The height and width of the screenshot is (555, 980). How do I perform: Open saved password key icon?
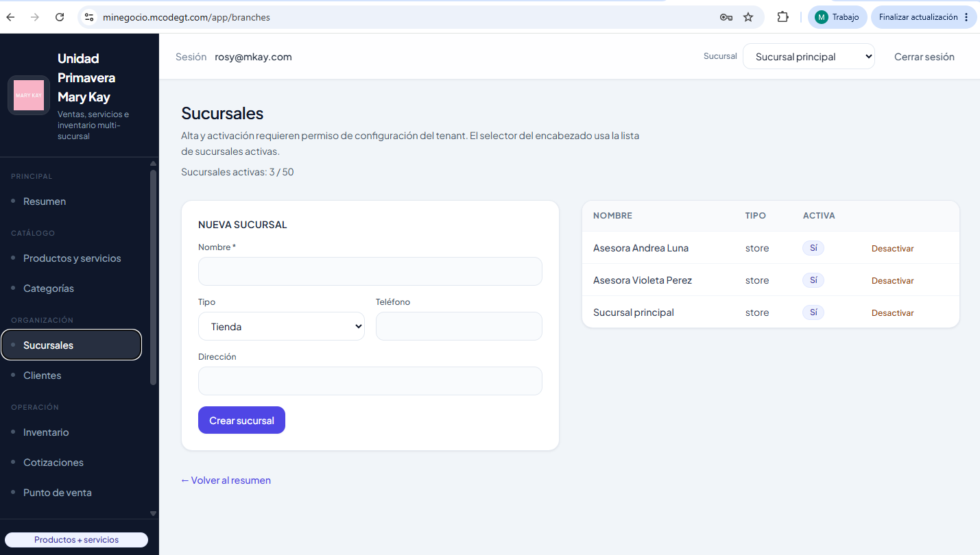726,17
